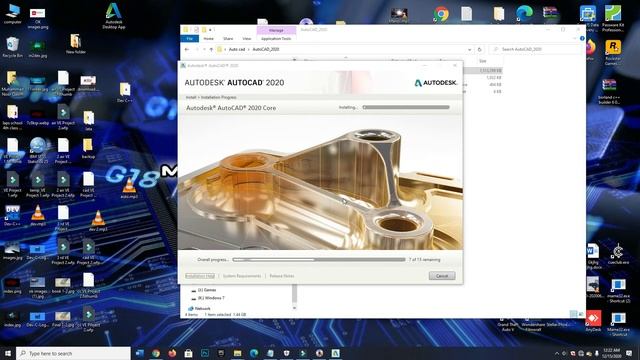
Task: Click the Back arrow in File Explorer
Action: pyautogui.click(x=187, y=49)
